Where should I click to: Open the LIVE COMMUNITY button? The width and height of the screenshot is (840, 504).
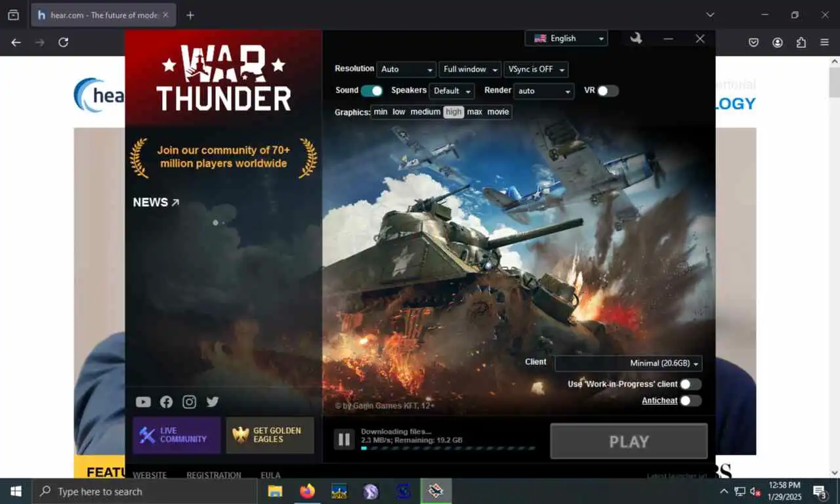point(177,435)
